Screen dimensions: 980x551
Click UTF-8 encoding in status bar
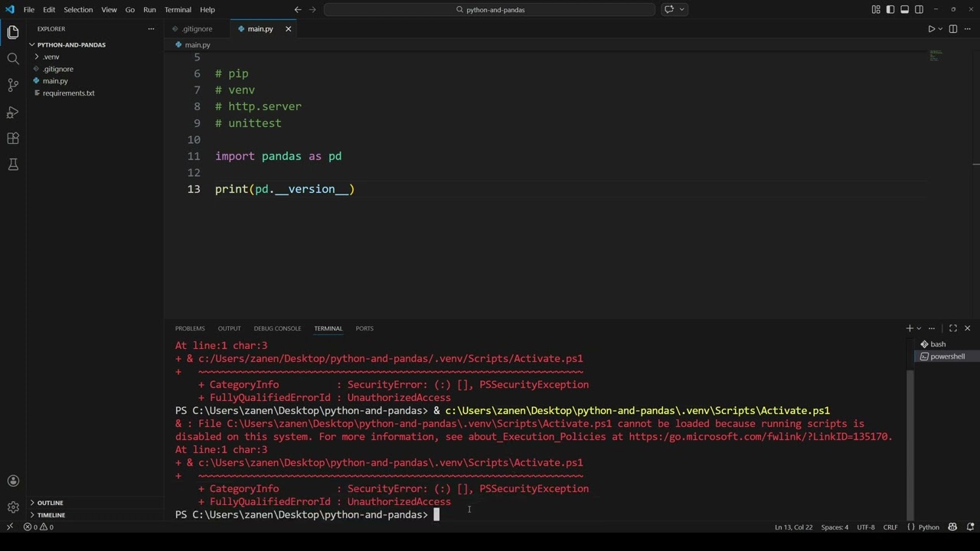coord(866,527)
